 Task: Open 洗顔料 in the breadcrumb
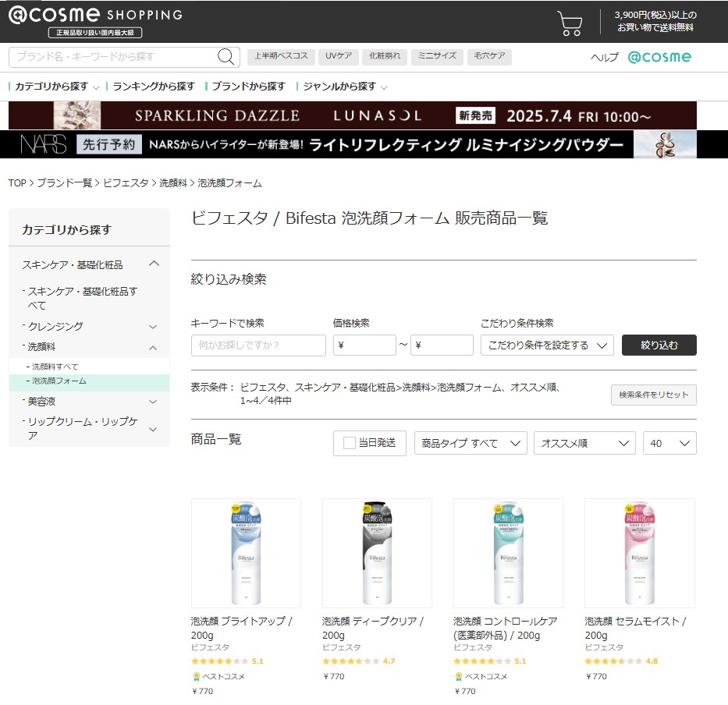tap(172, 183)
